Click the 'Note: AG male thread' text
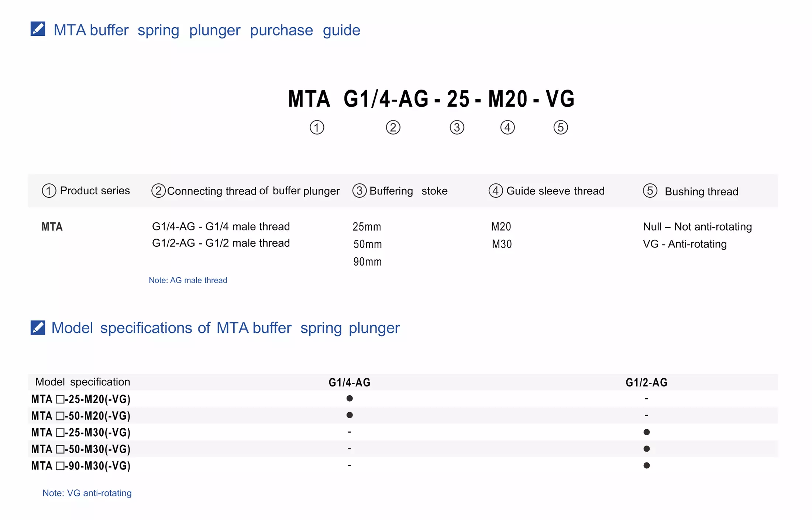Image resolution: width=812 pixels, height=520 pixels. [188, 280]
